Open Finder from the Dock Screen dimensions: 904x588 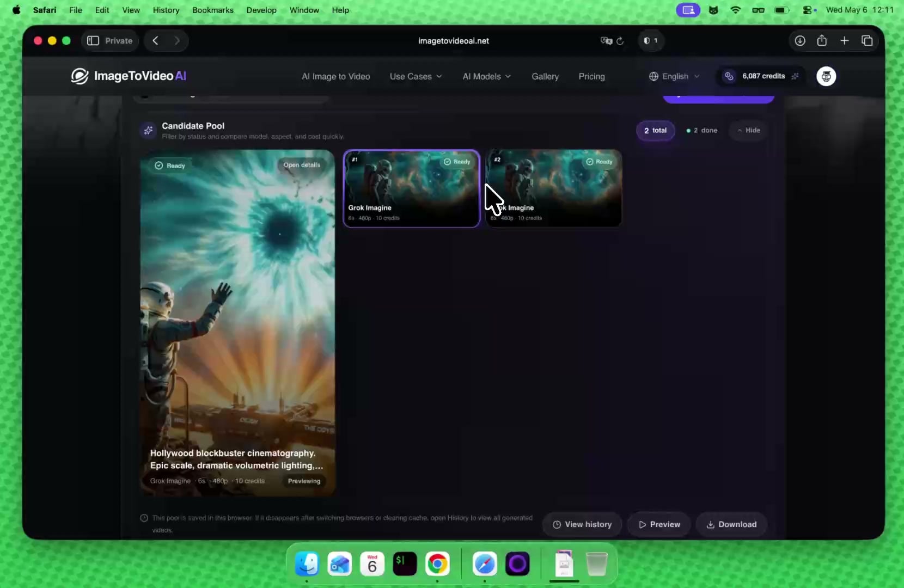point(307,563)
